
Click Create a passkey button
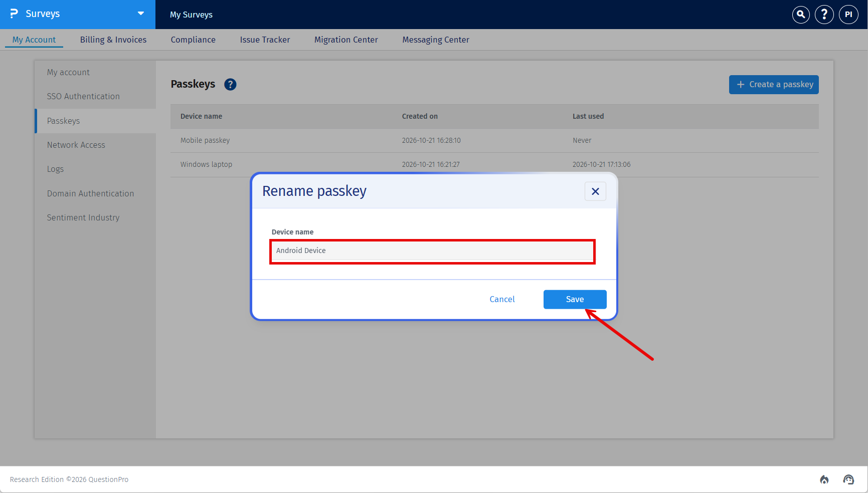coord(774,85)
